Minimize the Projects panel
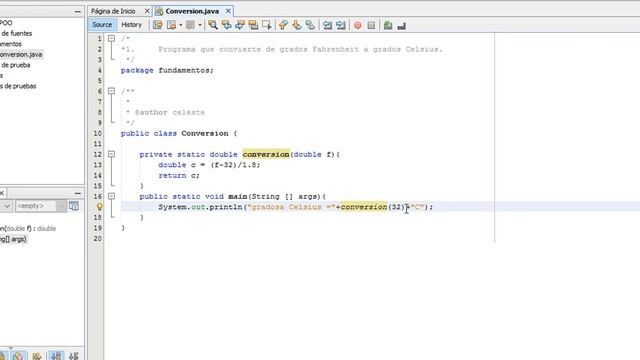Screen dimensions: 640x360 (x=78, y=11)
